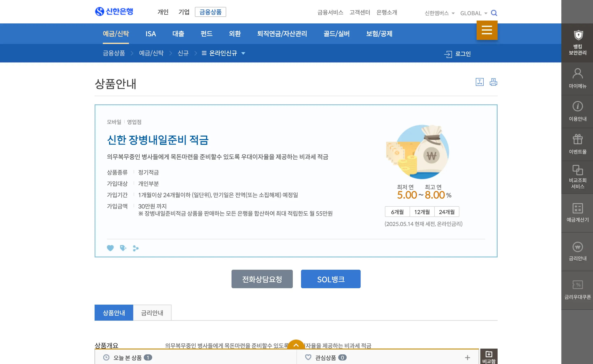The width and height of the screenshot is (593, 364).
Task: Open 예금계산기 calculator in sidebar
Action: [577, 213]
